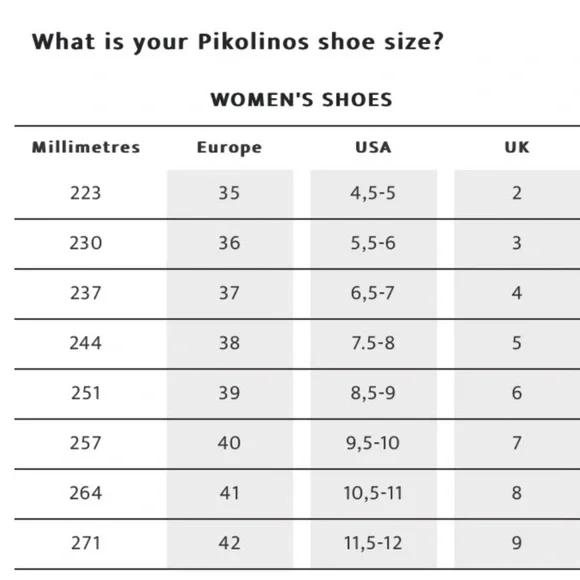
Task: Click the USA column header
Action: tap(373, 147)
